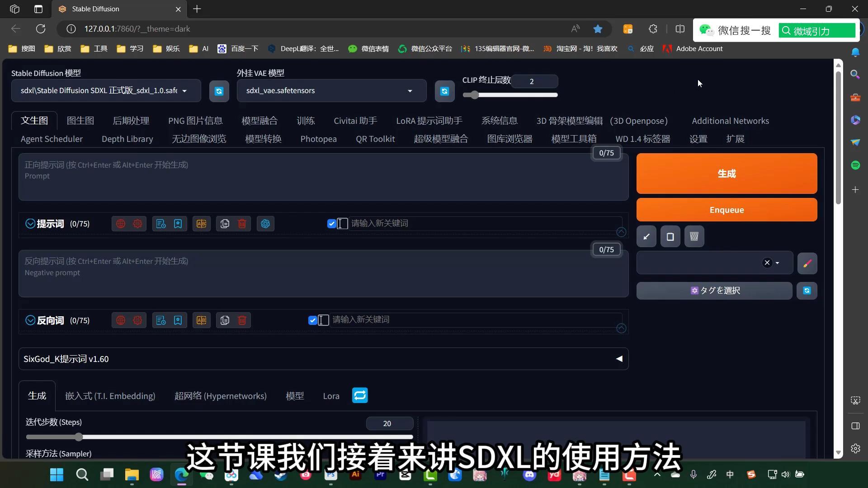
Task: Click the blue refresh icon beside Lora tab
Action: click(x=360, y=395)
